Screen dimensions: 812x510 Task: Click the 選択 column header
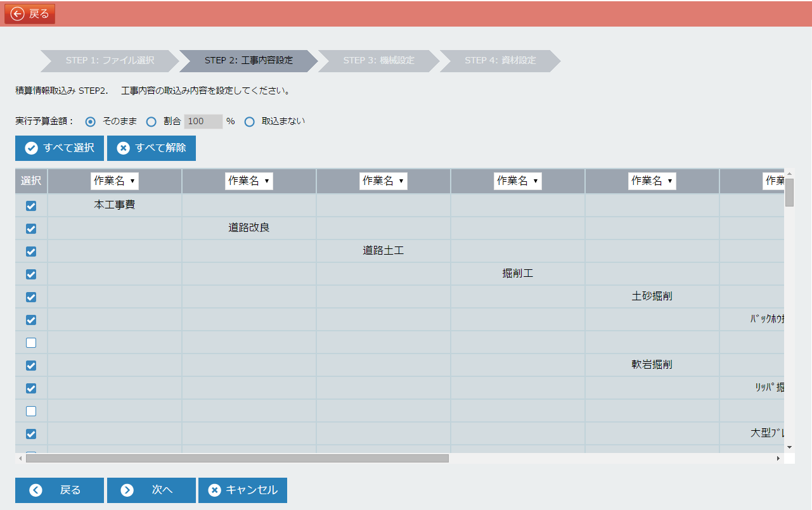click(x=31, y=181)
